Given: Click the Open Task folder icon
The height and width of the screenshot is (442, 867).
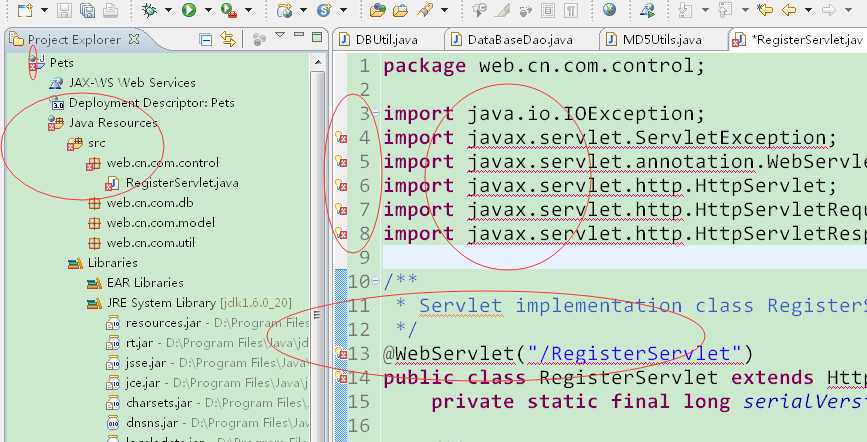Looking at the screenshot, I should pos(400,10).
